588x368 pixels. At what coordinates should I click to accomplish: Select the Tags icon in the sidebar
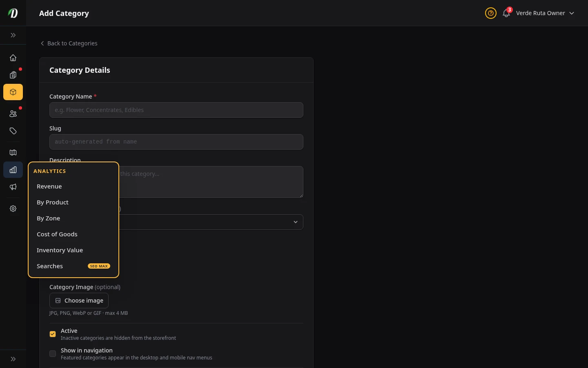point(13,131)
